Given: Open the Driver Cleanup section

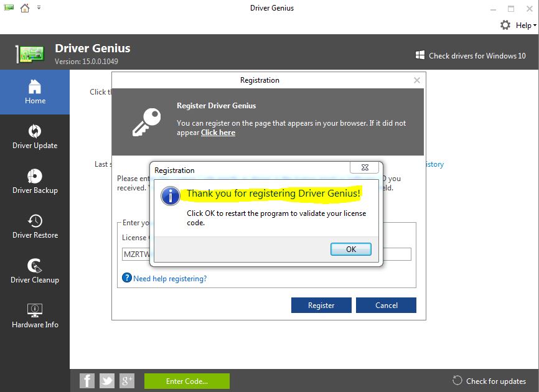Looking at the screenshot, I should [35, 271].
